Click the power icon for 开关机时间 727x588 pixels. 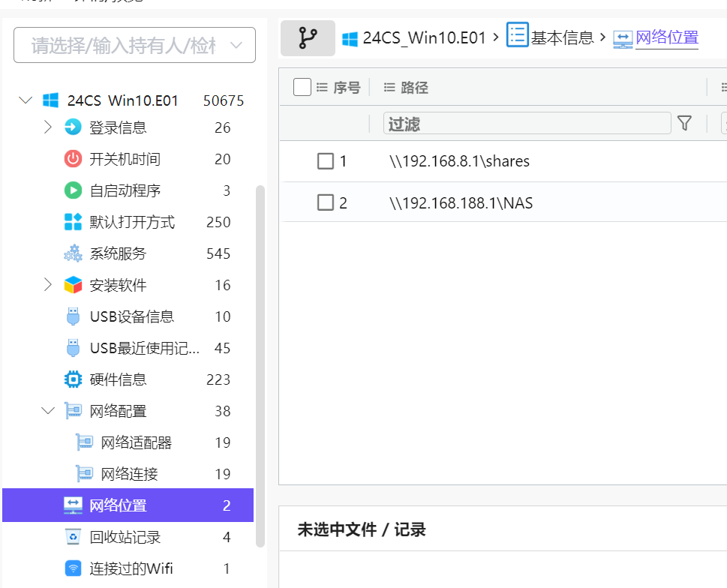[73, 159]
